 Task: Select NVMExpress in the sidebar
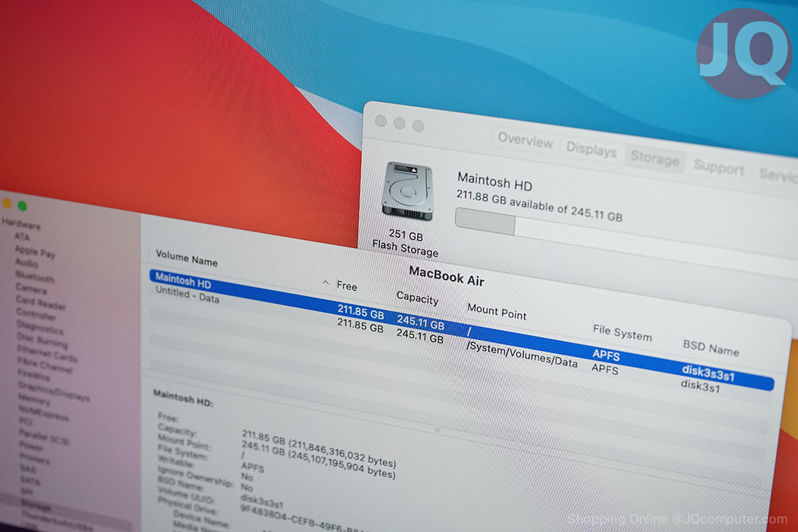click(x=43, y=414)
